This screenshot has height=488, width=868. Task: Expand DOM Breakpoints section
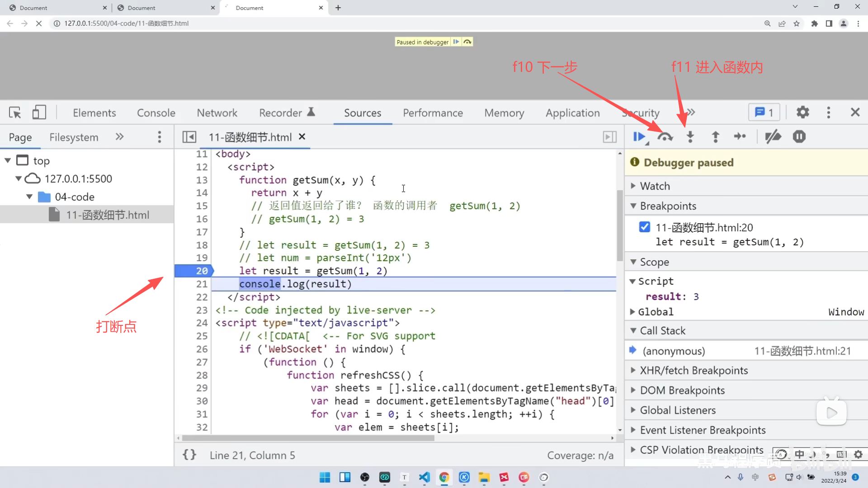tap(746, 390)
